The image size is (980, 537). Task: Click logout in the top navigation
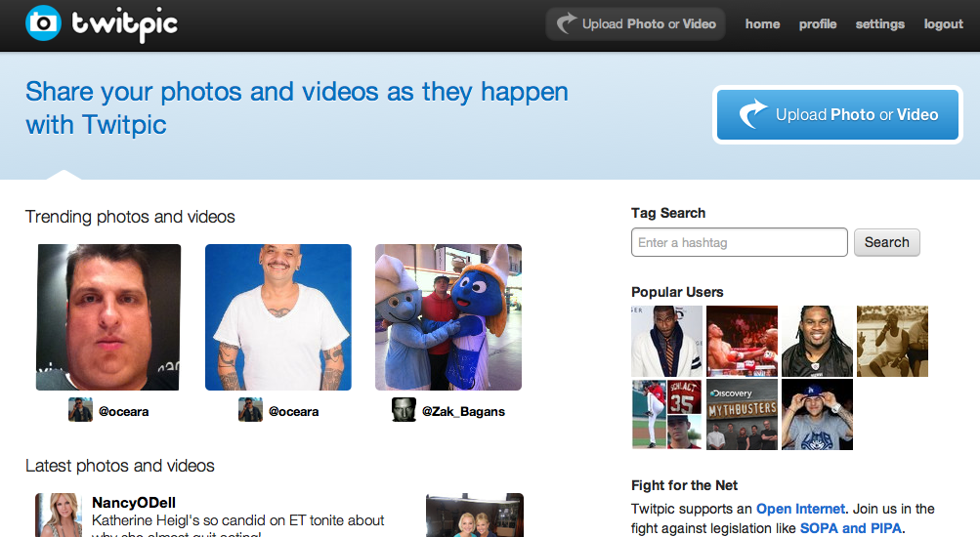pos(944,23)
